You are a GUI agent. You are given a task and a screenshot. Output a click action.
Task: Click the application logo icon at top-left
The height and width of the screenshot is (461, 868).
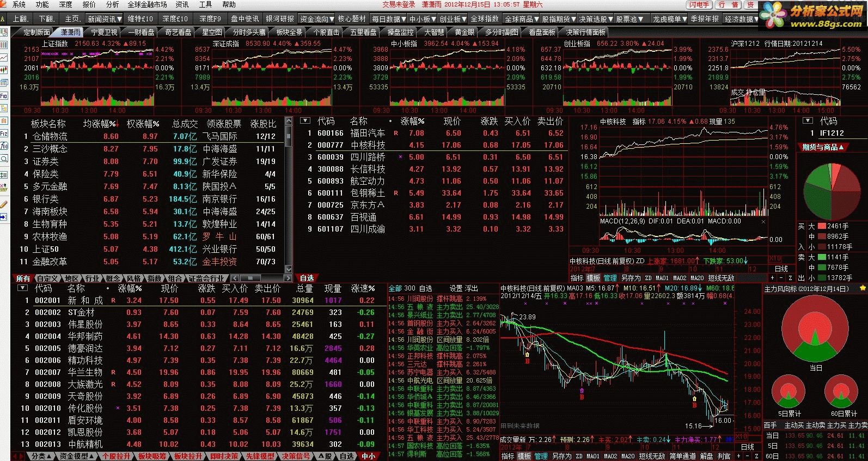click(4, 4)
